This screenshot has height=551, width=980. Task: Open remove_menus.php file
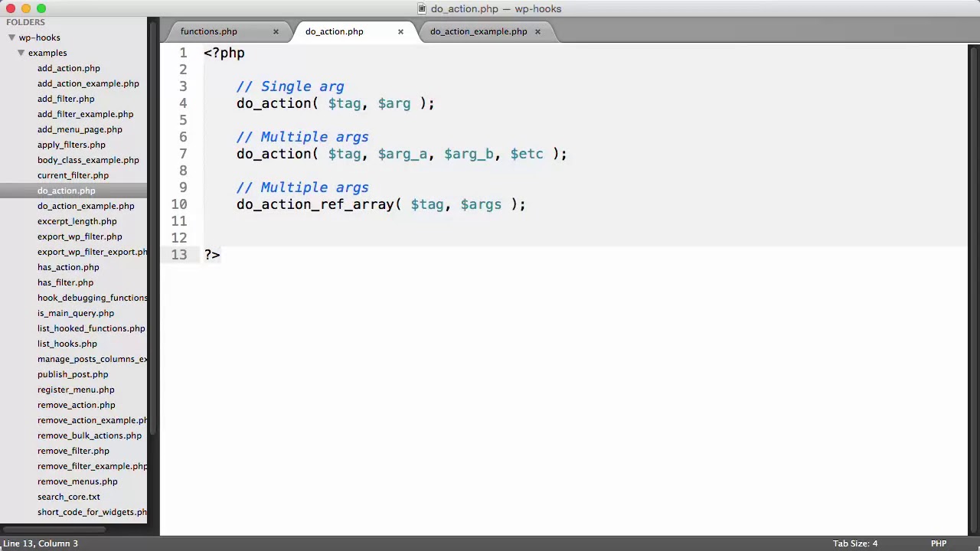click(77, 481)
